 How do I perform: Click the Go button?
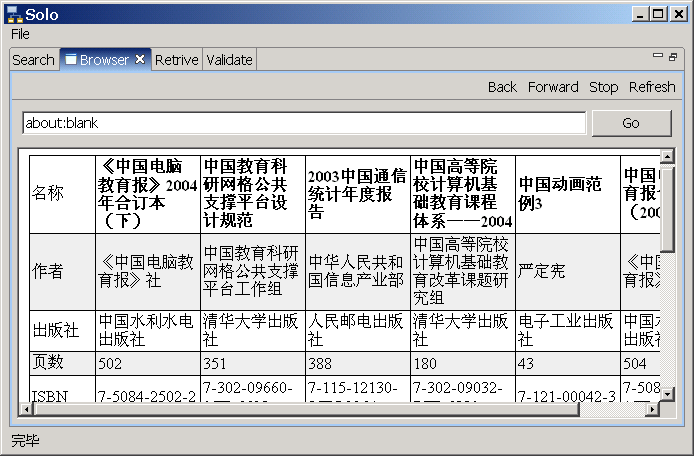pos(632,123)
